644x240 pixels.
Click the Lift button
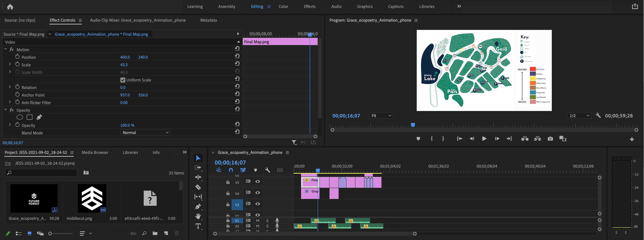(x=525, y=139)
